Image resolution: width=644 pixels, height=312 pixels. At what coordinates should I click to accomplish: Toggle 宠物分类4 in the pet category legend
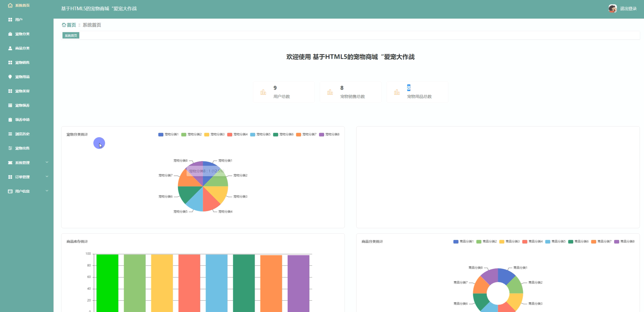(x=237, y=134)
